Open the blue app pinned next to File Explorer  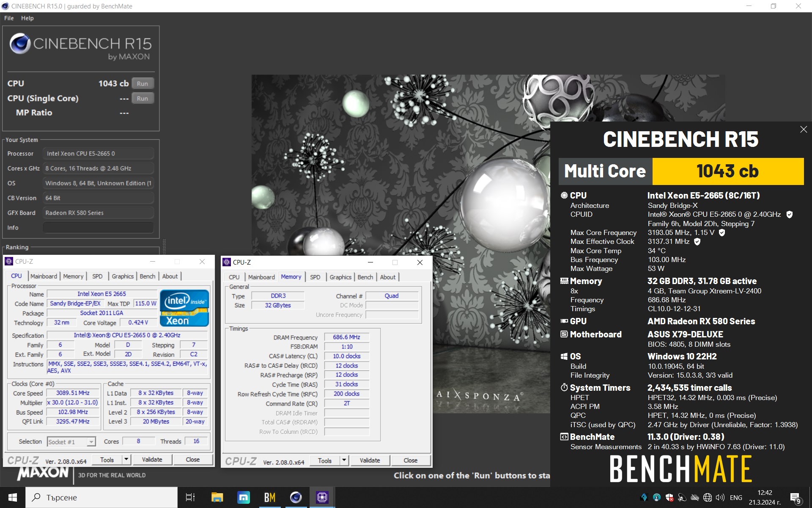click(244, 497)
